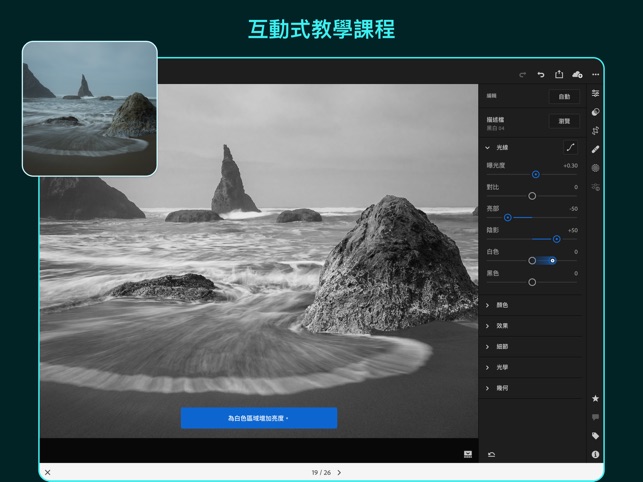Expand the 光學 (Optics) section

click(488, 368)
